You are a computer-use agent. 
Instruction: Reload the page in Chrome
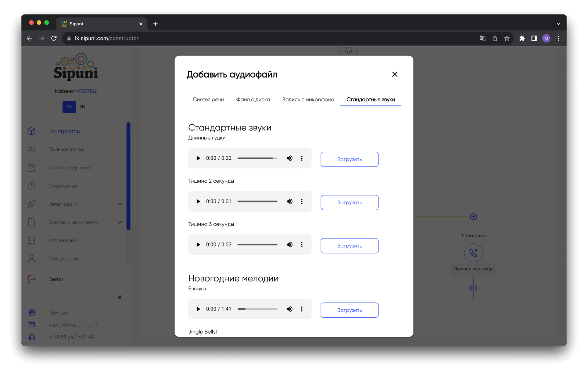click(x=54, y=38)
